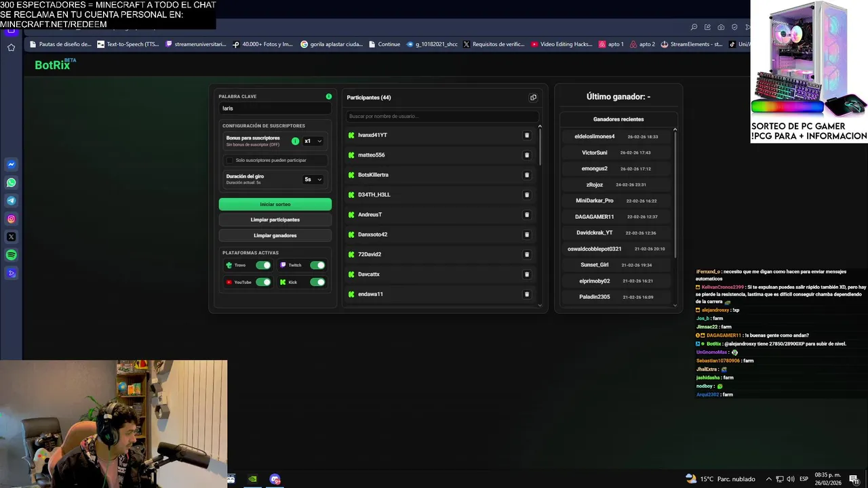Click the Ganadores recientes header
The width and height of the screenshot is (868, 488).
point(618,119)
